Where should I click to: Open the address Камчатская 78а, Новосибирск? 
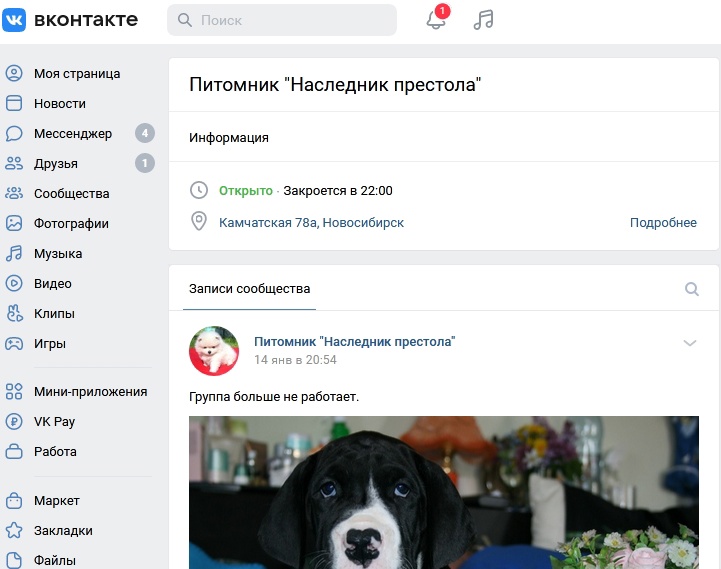point(311,223)
